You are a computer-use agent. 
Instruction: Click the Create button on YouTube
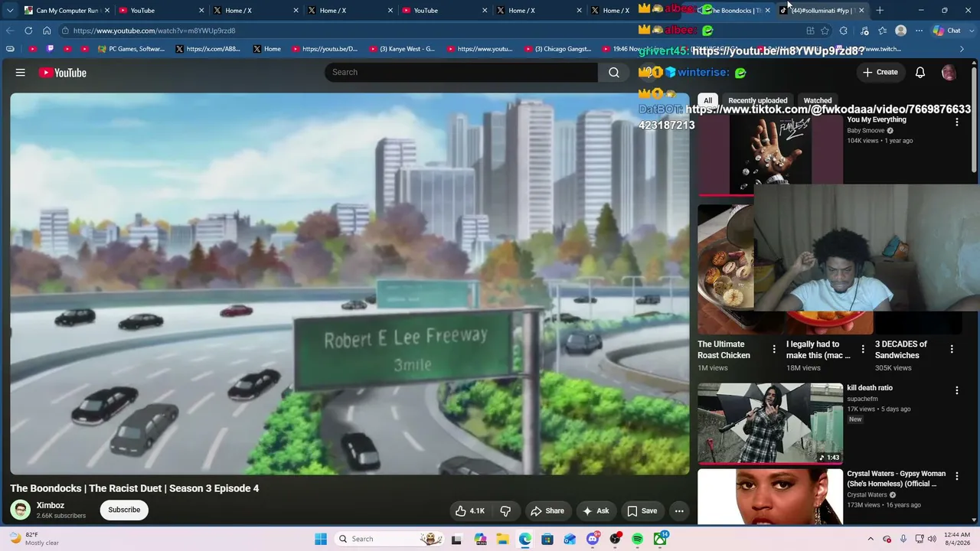[x=880, y=72]
